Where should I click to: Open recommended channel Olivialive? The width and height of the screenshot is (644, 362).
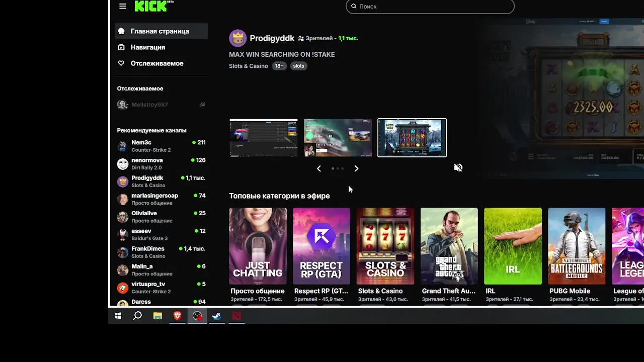(161, 217)
